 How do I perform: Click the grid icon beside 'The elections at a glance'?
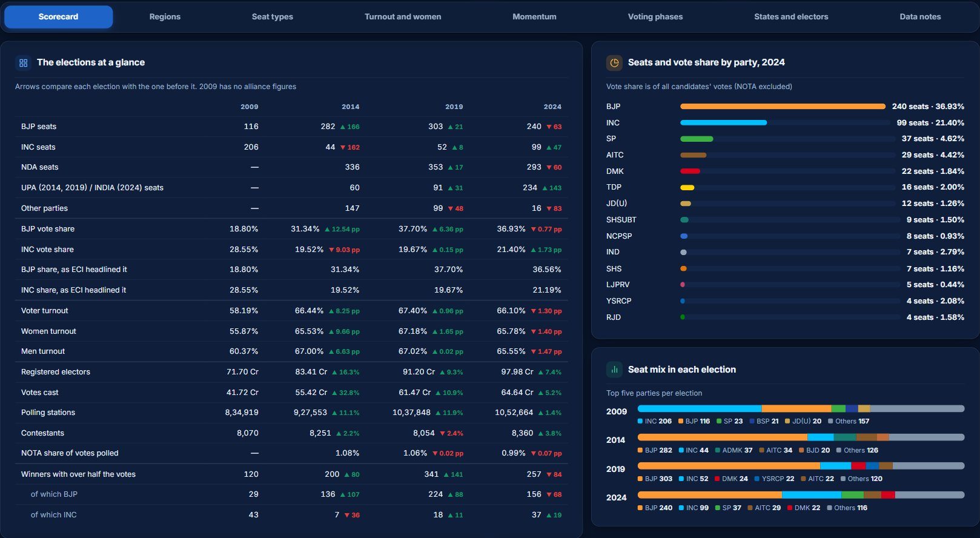24,62
